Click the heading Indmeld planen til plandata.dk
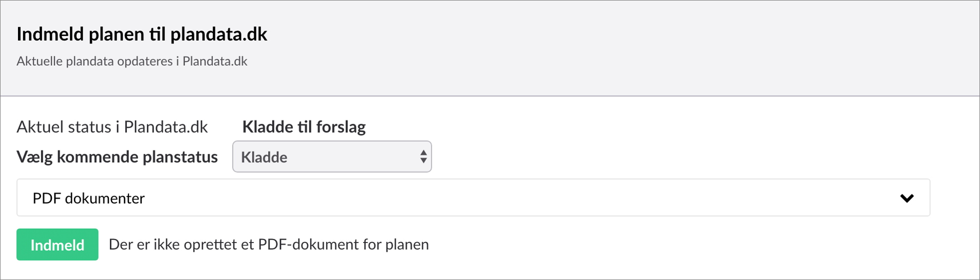Viewport: 980px width, 280px height. (x=142, y=34)
